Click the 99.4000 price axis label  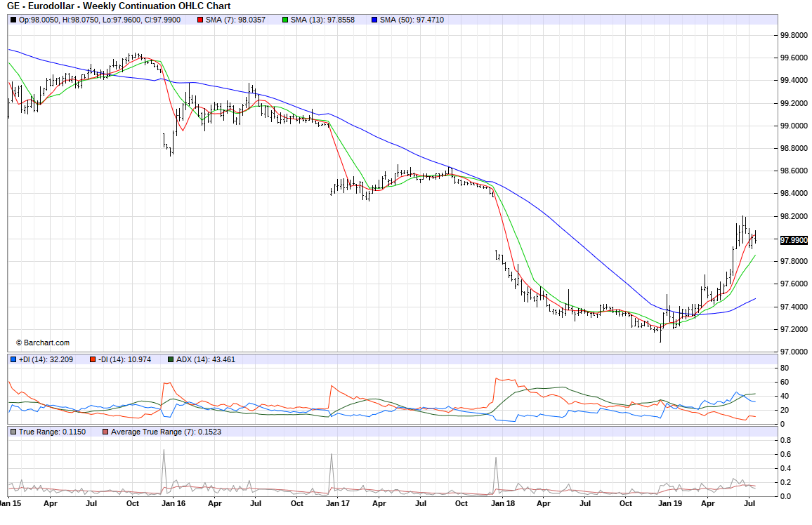point(794,80)
